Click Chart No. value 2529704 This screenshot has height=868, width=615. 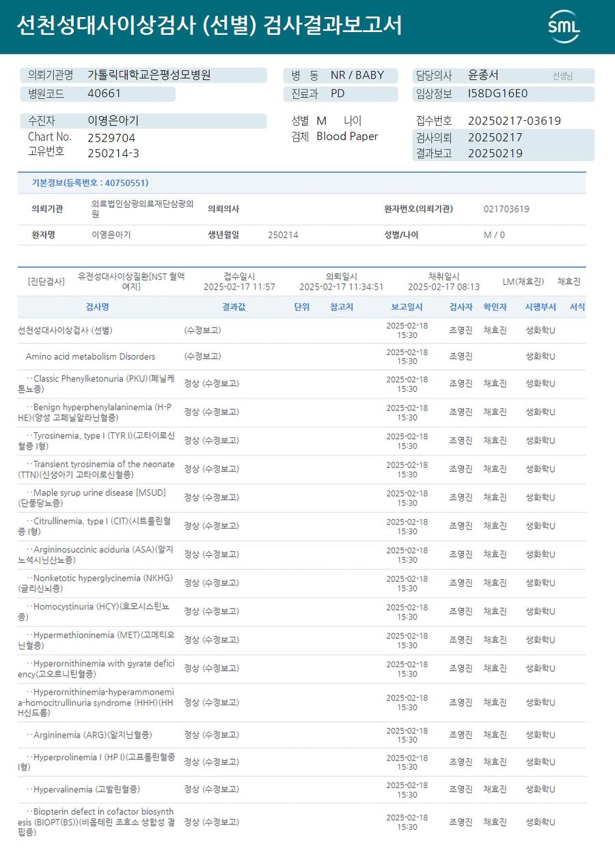click(111, 137)
